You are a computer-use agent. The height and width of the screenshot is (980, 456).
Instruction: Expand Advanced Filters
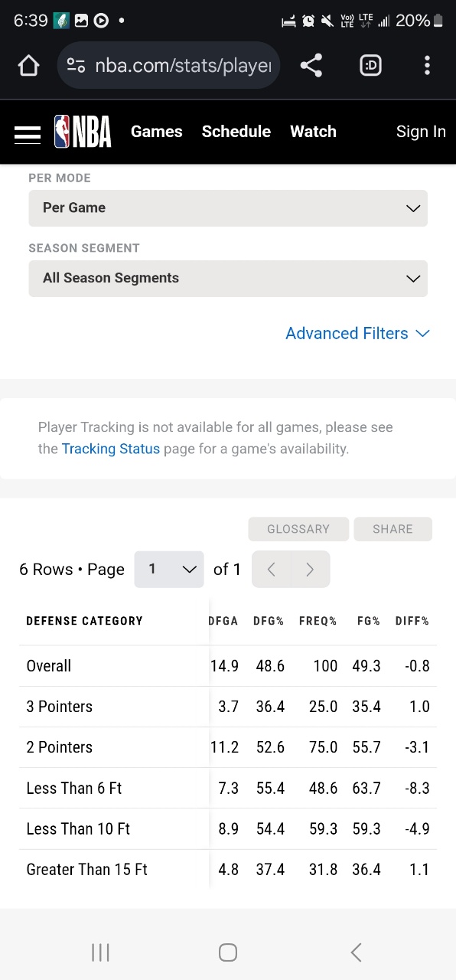[357, 333]
